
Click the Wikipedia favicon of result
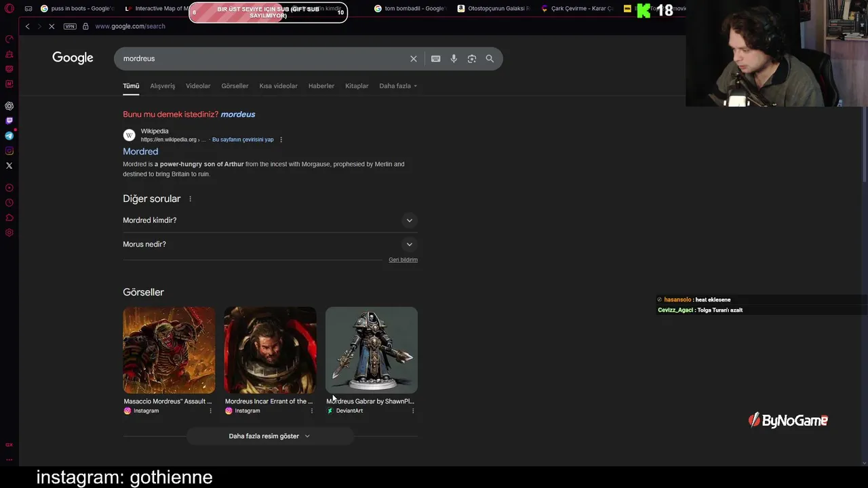[x=130, y=135]
